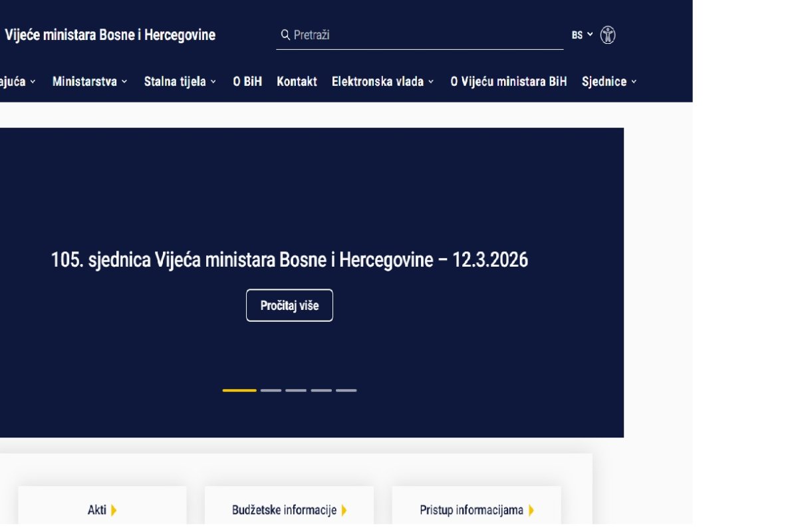Click the Akti card

click(x=102, y=510)
